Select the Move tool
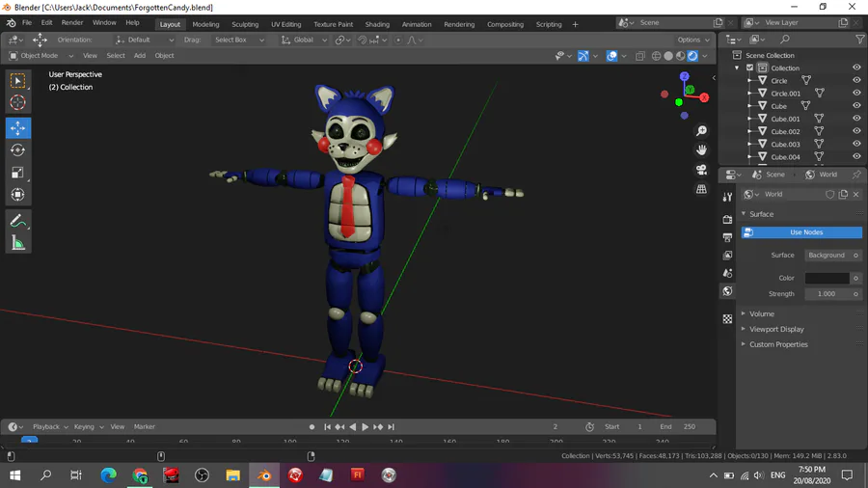 [17, 128]
